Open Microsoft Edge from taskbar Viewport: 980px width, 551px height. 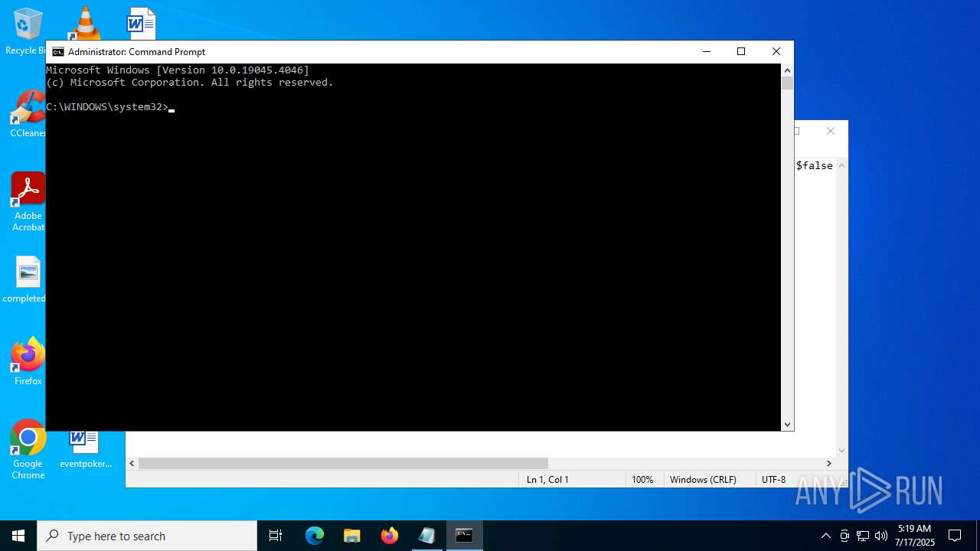click(x=315, y=536)
